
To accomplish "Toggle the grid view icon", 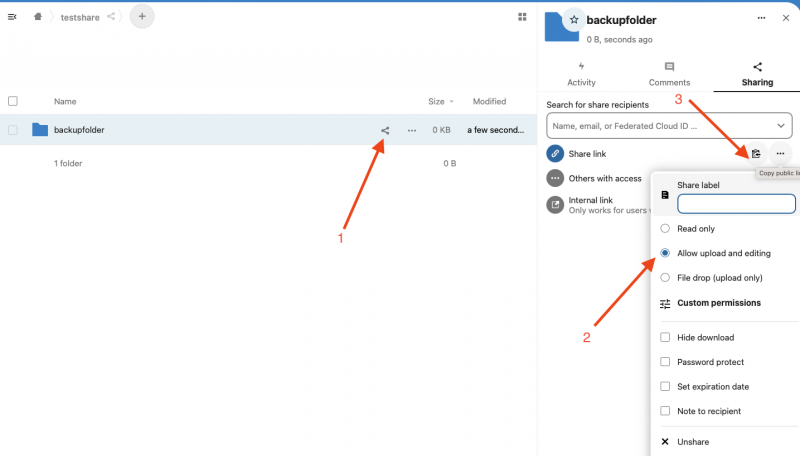I will click(522, 16).
